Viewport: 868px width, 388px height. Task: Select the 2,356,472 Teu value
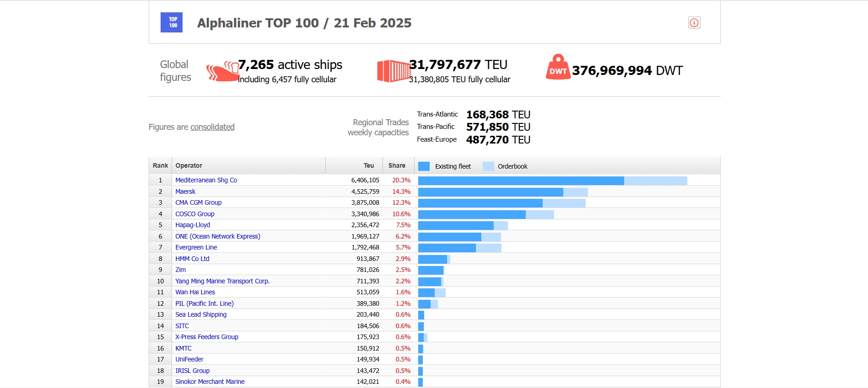[365, 225]
